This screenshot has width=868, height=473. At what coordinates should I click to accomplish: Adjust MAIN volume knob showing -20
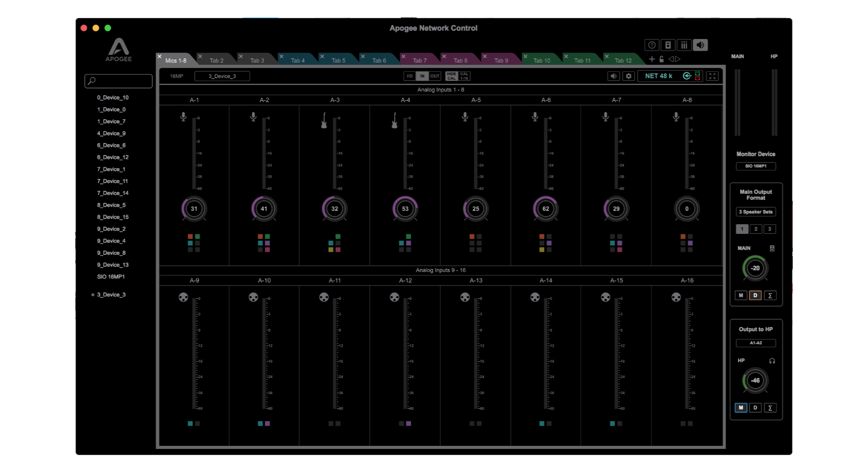755,268
